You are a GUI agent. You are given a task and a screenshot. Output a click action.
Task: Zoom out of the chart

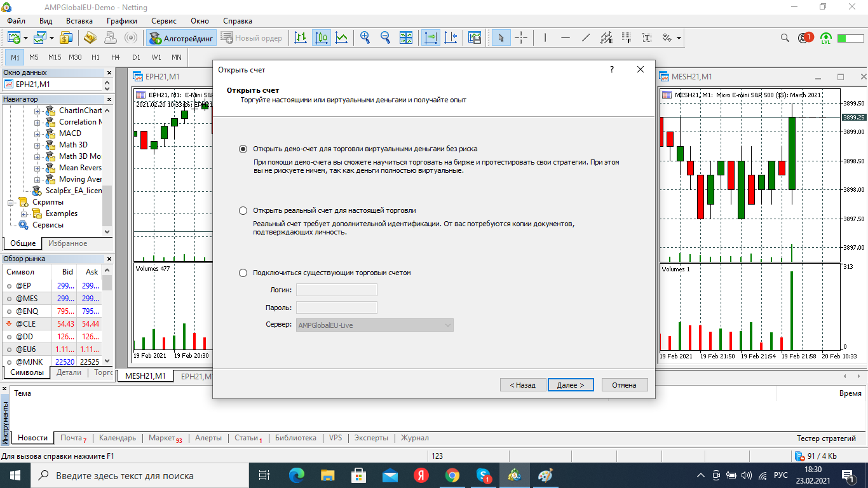point(385,37)
